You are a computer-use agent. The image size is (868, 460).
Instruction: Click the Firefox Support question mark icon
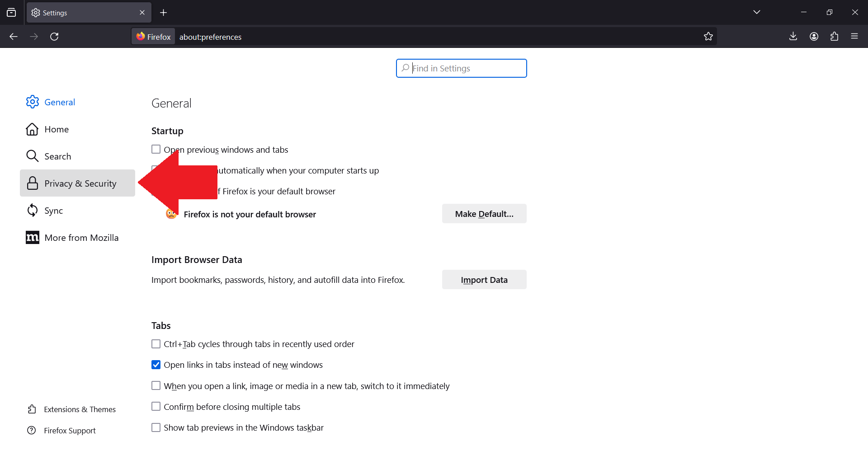[x=32, y=430]
